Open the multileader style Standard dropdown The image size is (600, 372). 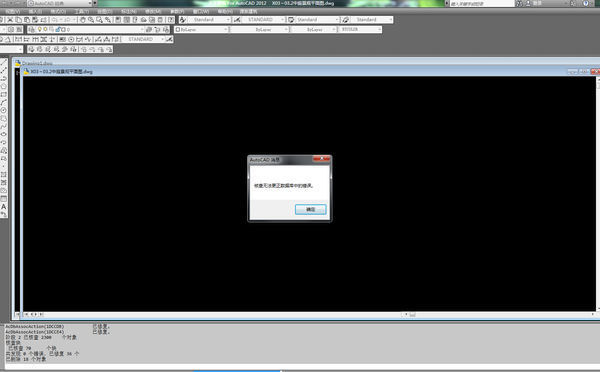(x=372, y=20)
